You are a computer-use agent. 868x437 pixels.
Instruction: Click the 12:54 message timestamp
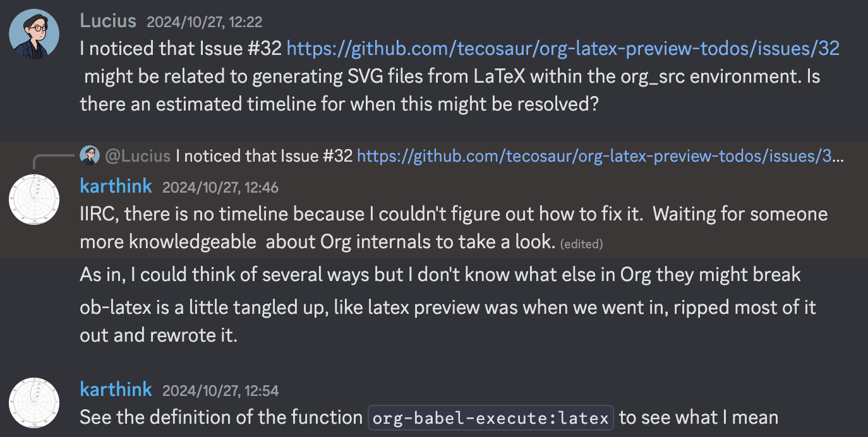(x=220, y=391)
